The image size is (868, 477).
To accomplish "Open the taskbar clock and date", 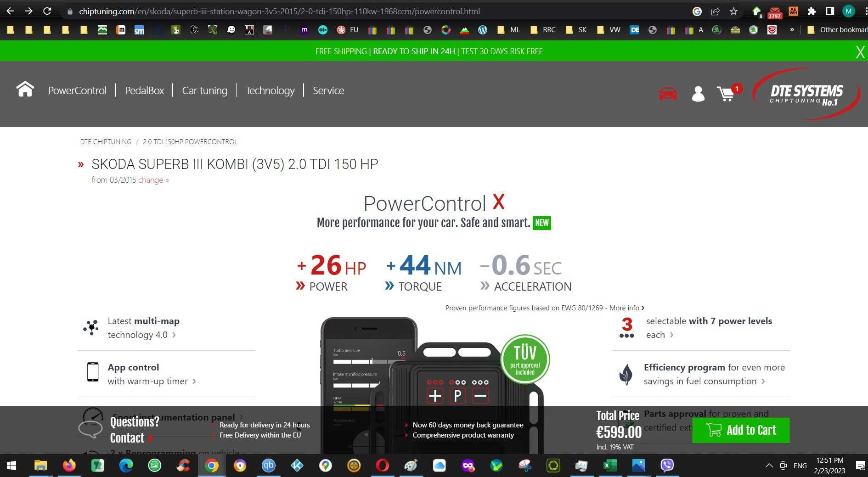I will tap(829, 466).
